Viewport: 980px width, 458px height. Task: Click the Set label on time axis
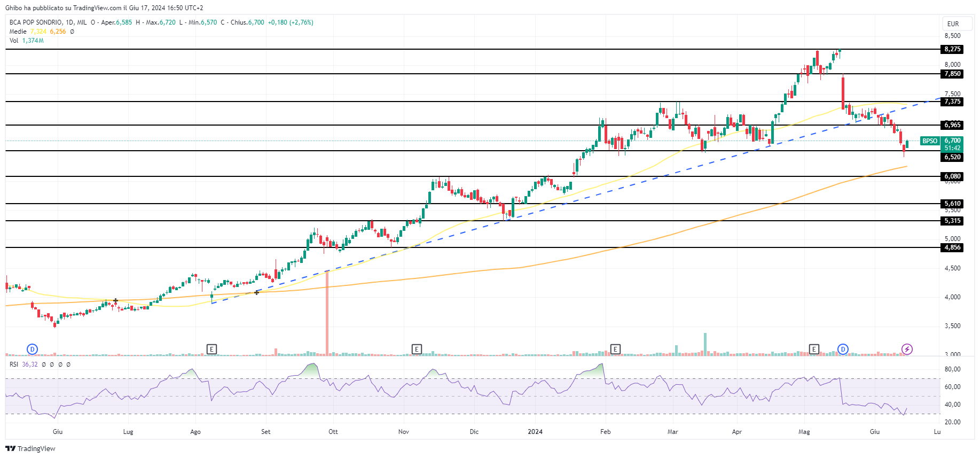(x=266, y=432)
